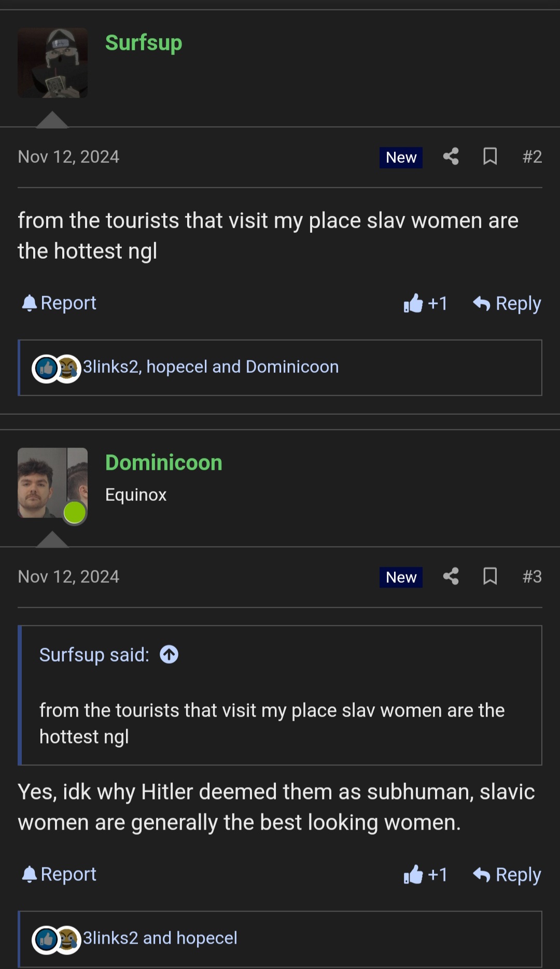Open post #3 permalink number

point(532,577)
